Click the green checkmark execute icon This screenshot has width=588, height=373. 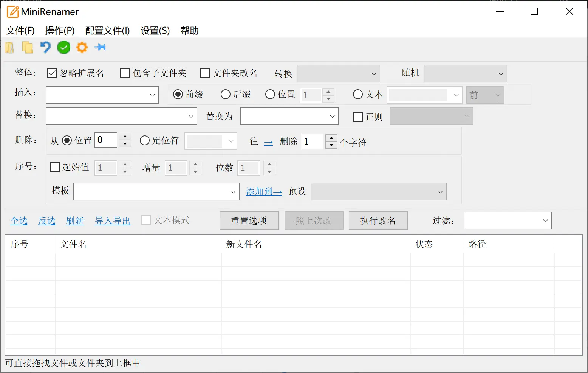(64, 47)
